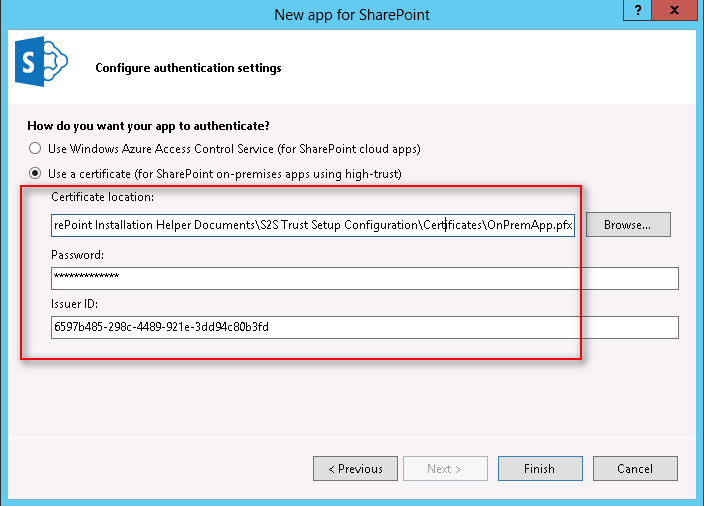
Task: Click the Configure authentication settings heading
Action: (x=188, y=68)
